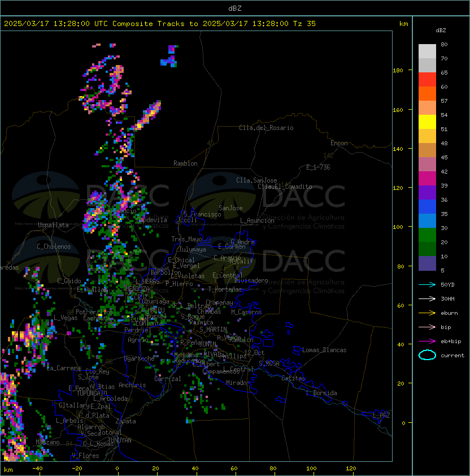The height and width of the screenshot is (476, 470).
Task: Click the 'S_Francisco' map label
Action: click(x=202, y=214)
